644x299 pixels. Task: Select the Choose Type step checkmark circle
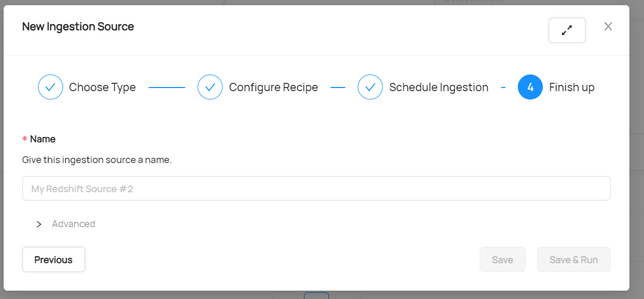coord(51,87)
